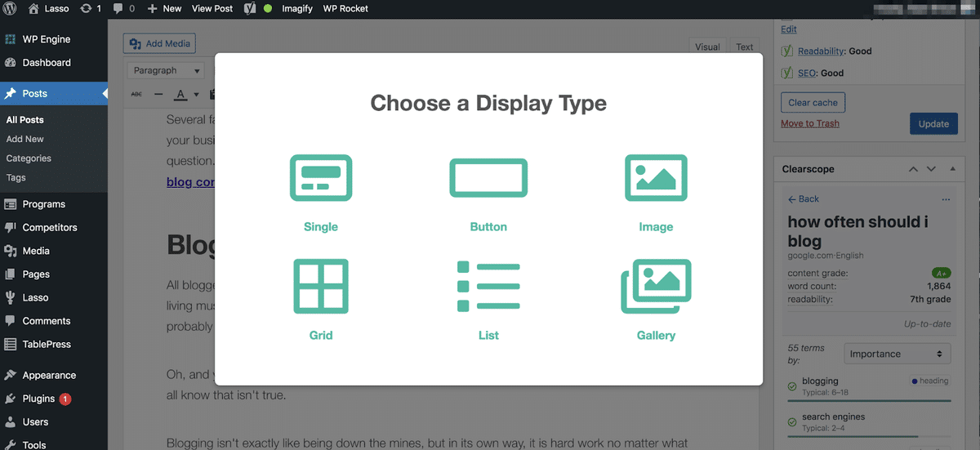Image resolution: width=980 pixels, height=450 pixels.
Task: Click the Edit link in publish box
Action: coord(789,29)
